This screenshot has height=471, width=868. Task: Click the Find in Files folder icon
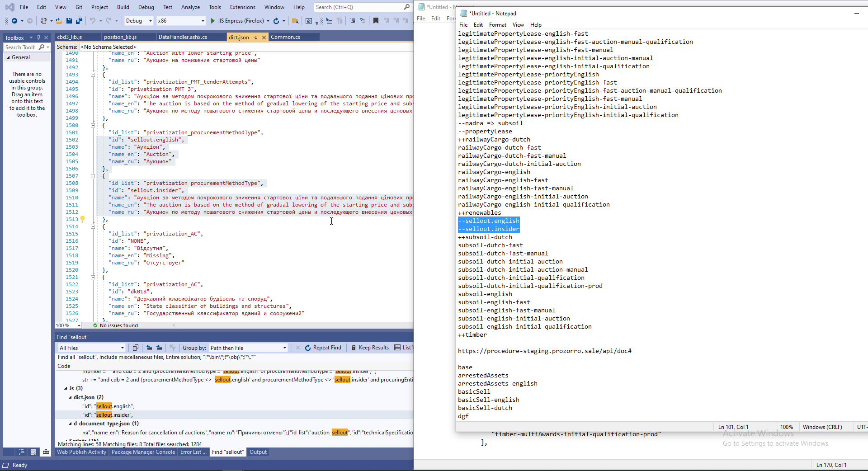pyautogui.click(x=295, y=21)
